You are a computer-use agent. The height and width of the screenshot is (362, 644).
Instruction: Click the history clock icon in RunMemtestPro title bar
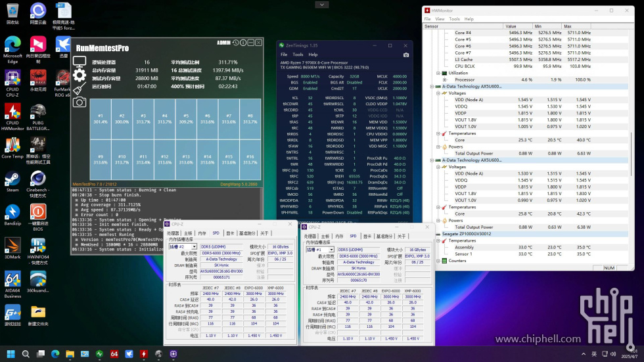pyautogui.click(x=236, y=43)
